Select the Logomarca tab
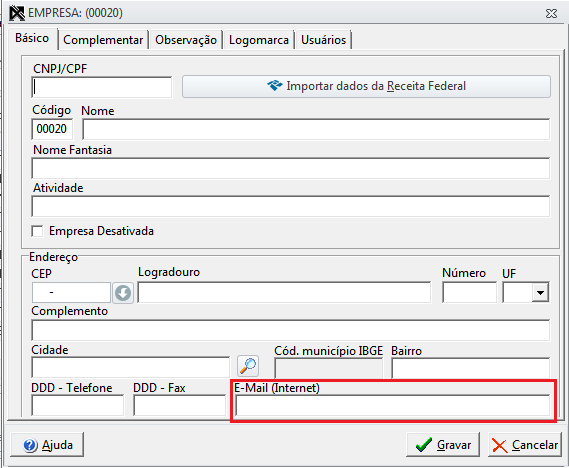The image size is (569, 468). click(259, 40)
